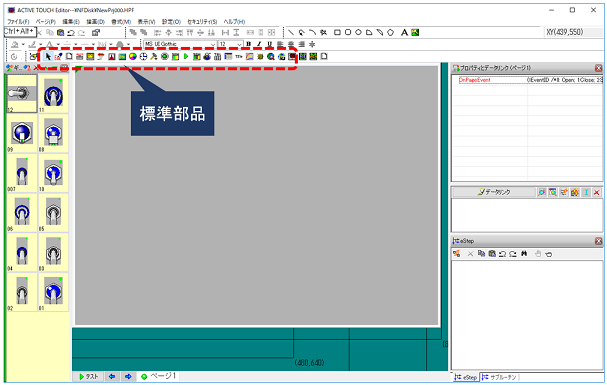Toggle italic text formatting
607x385 pixels.
click(x=259, y=44)
